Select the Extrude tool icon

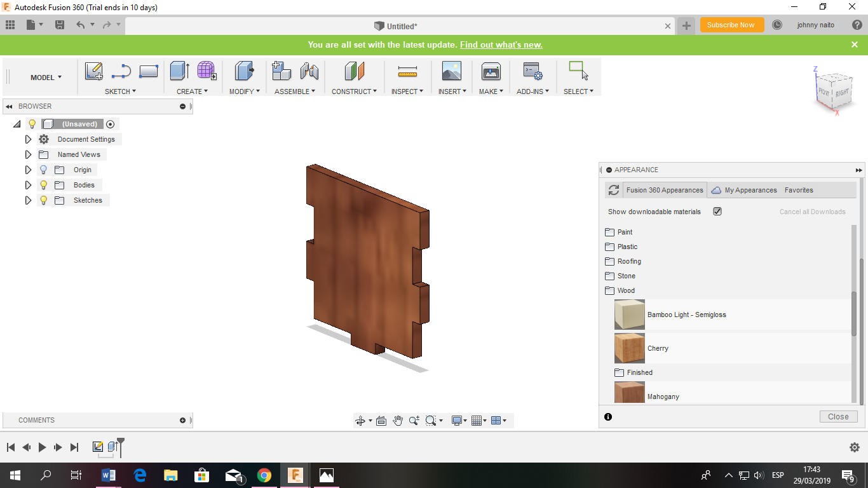180,71
